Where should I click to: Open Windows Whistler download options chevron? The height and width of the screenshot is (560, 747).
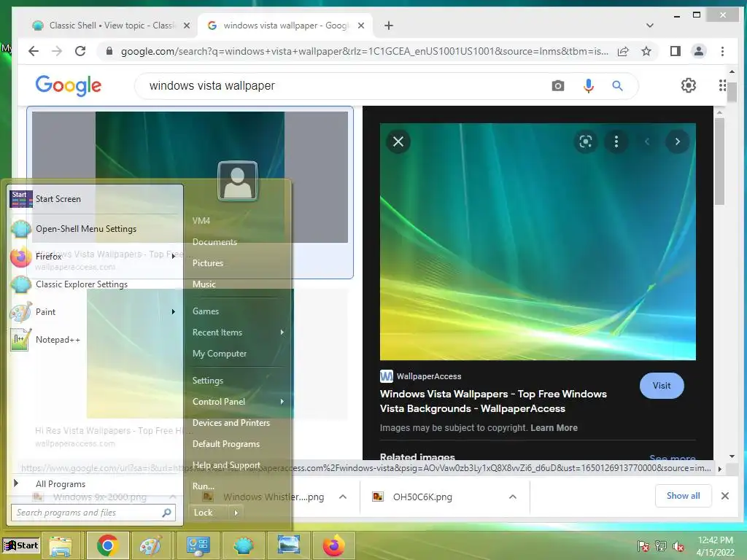[x=343, y=497]
